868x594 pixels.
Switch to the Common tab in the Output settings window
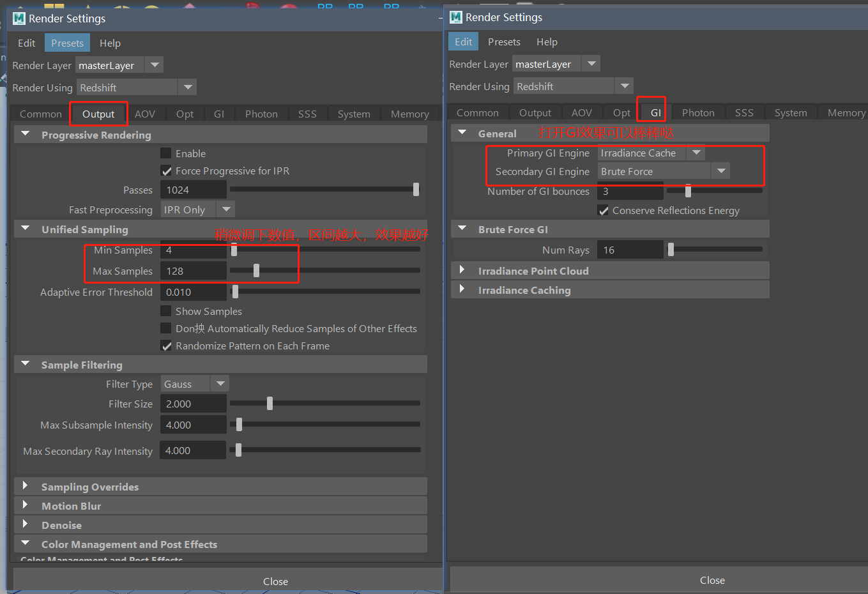click(x=41, y=114)
